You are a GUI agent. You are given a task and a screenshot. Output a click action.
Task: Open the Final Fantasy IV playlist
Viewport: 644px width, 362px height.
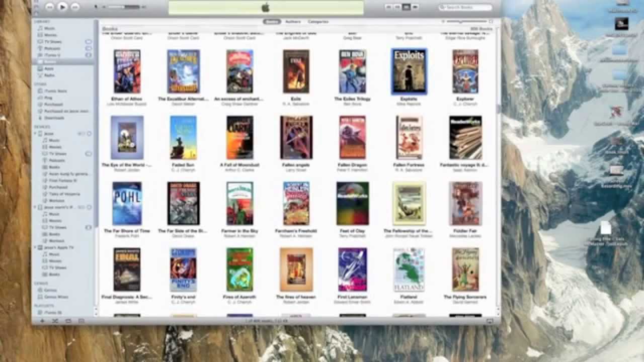[63, 180]
